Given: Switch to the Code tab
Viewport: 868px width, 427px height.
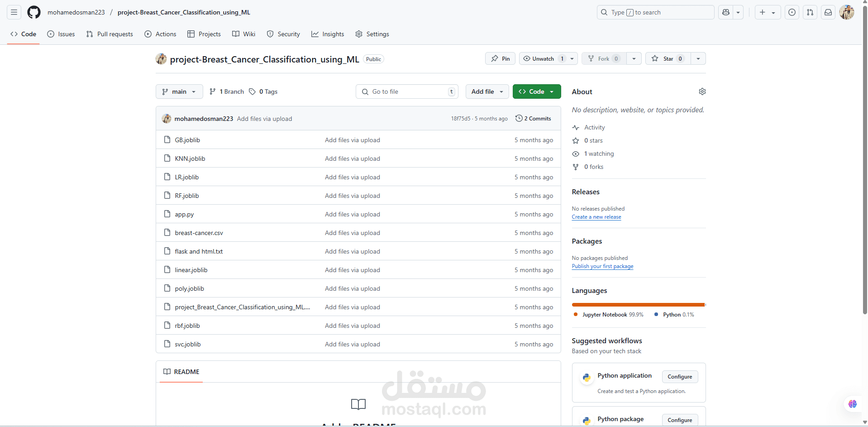Looking at the screenshot, I should click(24, 34).
